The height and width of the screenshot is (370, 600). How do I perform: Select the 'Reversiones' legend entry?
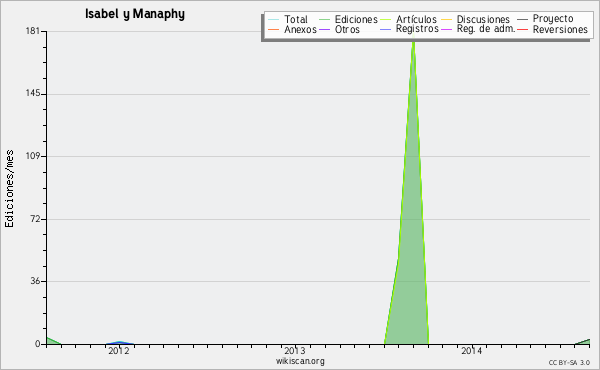pos(560,29)
